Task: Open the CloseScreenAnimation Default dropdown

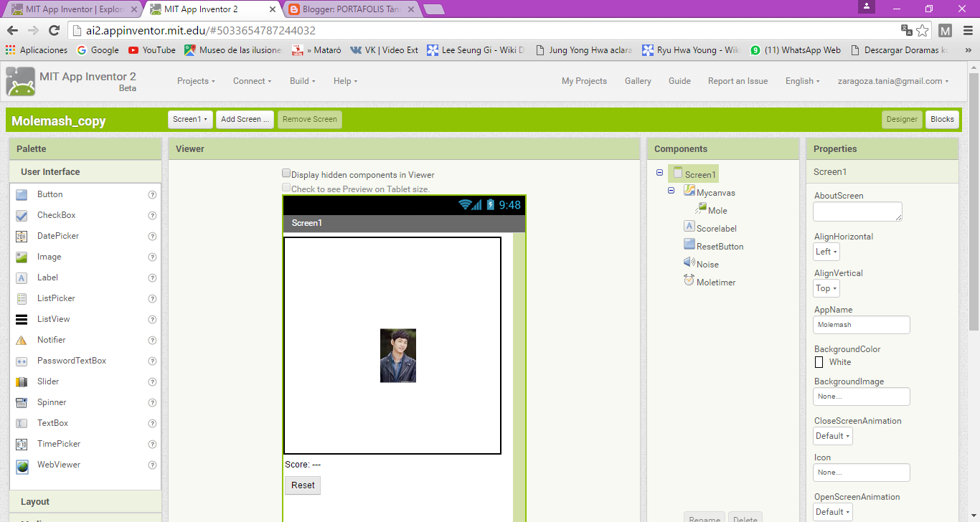Action: (833, 436)
